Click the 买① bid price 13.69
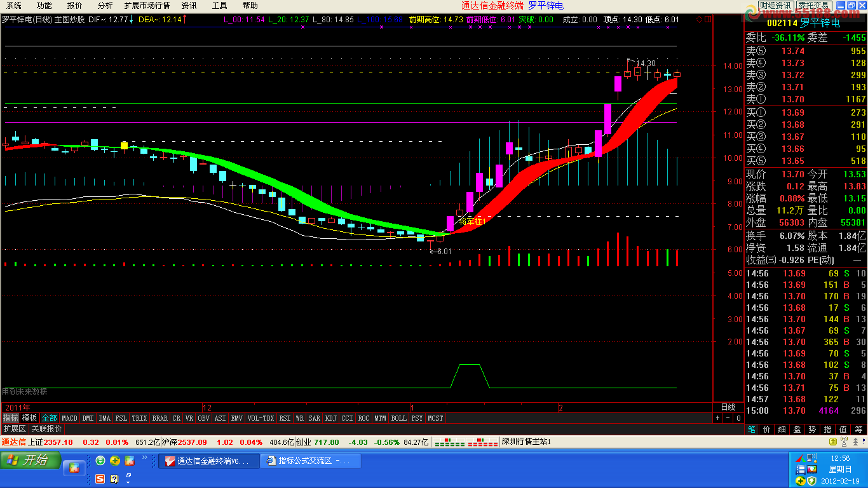 [793, 113]
